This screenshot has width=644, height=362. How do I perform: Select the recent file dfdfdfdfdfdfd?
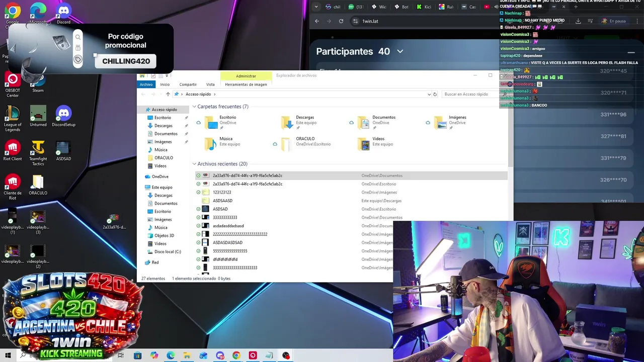click(x=294, y=259)
